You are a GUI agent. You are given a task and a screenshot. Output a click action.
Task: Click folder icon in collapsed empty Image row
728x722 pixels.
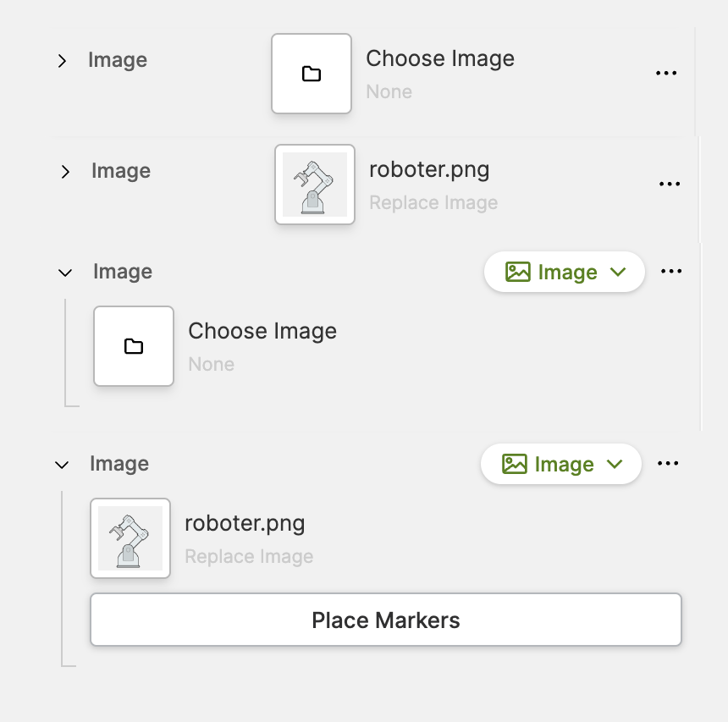312,74
